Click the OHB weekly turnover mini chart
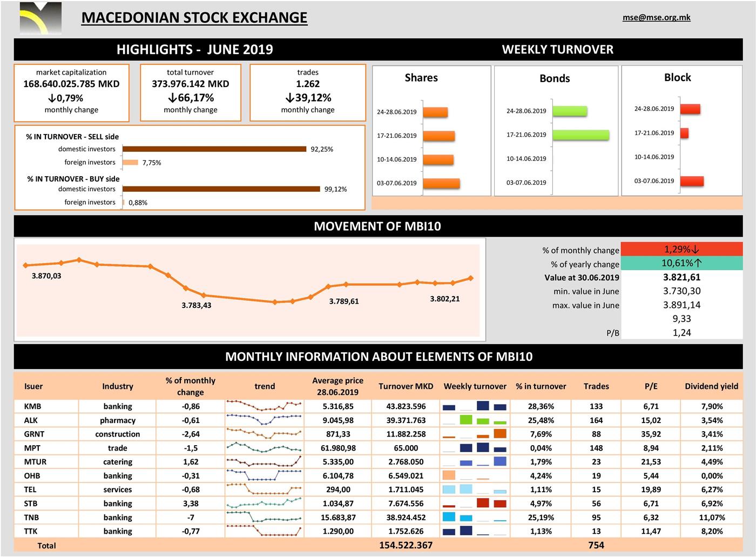The width and height of the screenshot is (756, 557). click(475, 475)
